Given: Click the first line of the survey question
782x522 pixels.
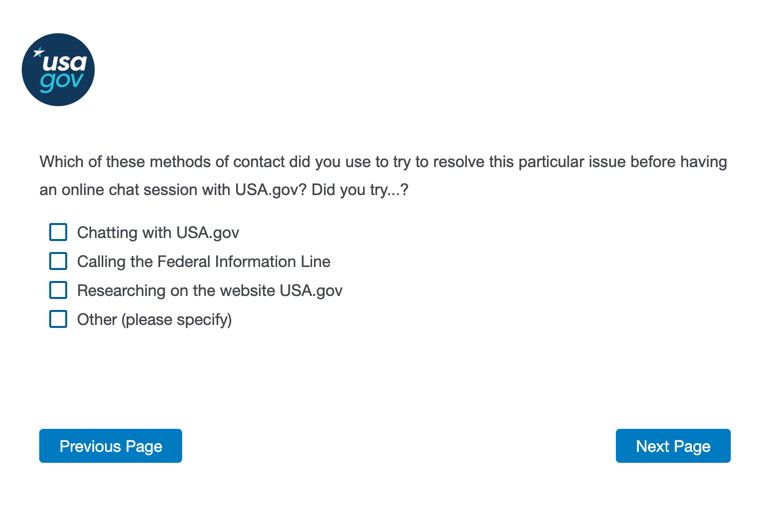Looking at the screenshot, I should click(x=383, y=162).
